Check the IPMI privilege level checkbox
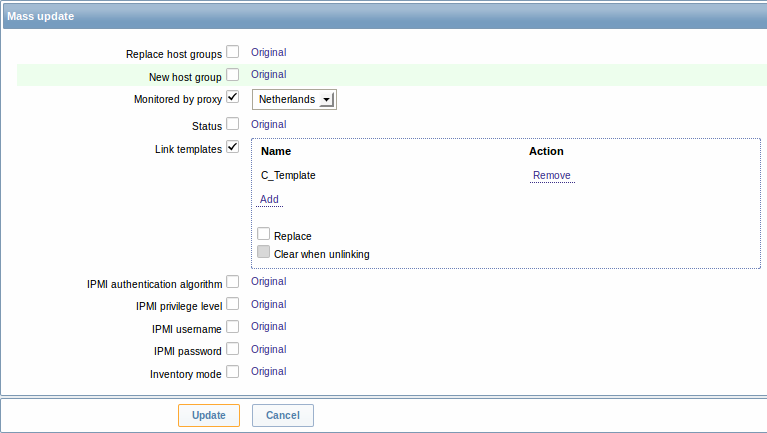The image size is (767, 433). tap(232, 303)
